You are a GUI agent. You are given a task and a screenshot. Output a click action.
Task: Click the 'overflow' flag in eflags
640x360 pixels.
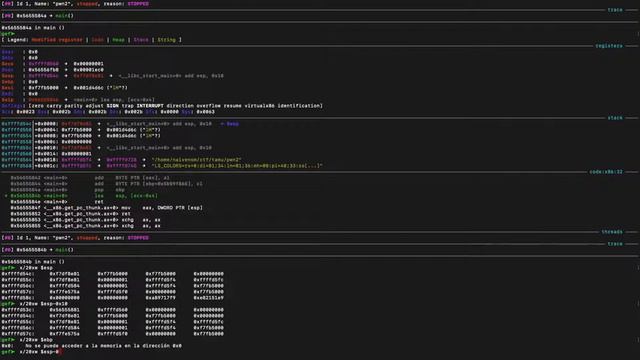click(x=209, y=106)
